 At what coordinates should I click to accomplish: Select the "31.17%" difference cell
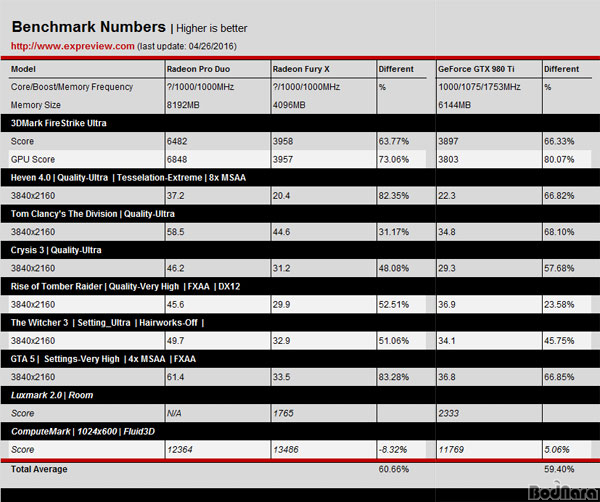click(x=394, y=232)
